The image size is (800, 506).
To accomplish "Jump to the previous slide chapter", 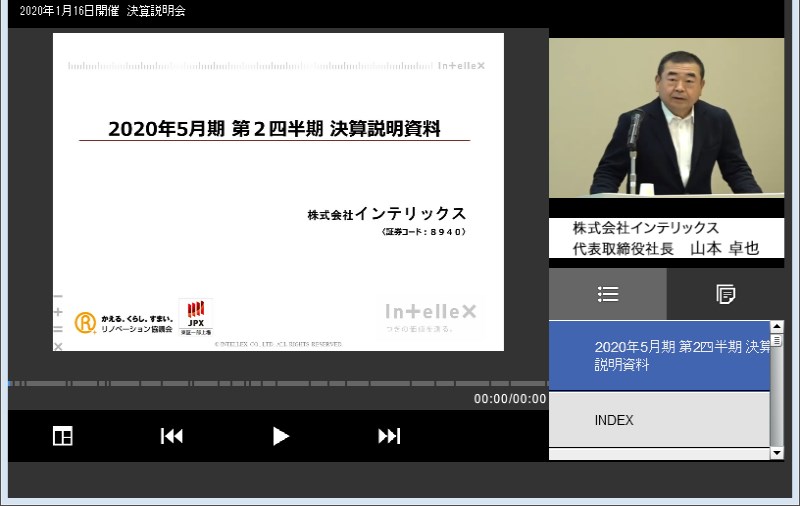I will point(171,436).
